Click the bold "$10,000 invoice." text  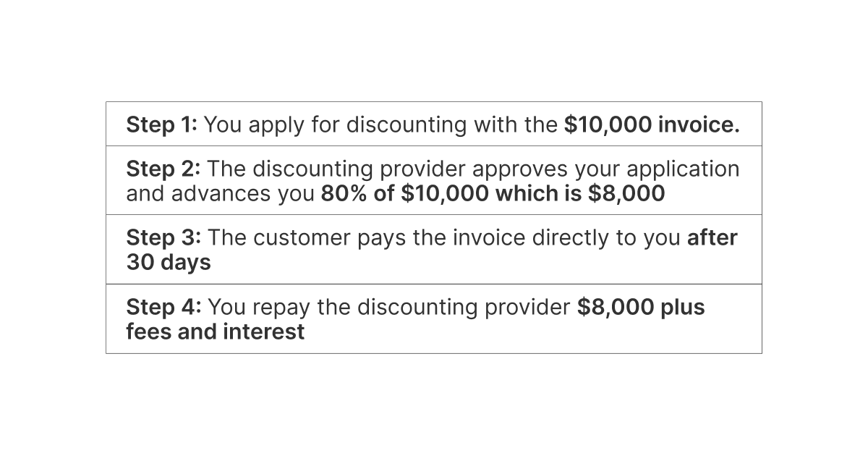[x=652, y=124]
